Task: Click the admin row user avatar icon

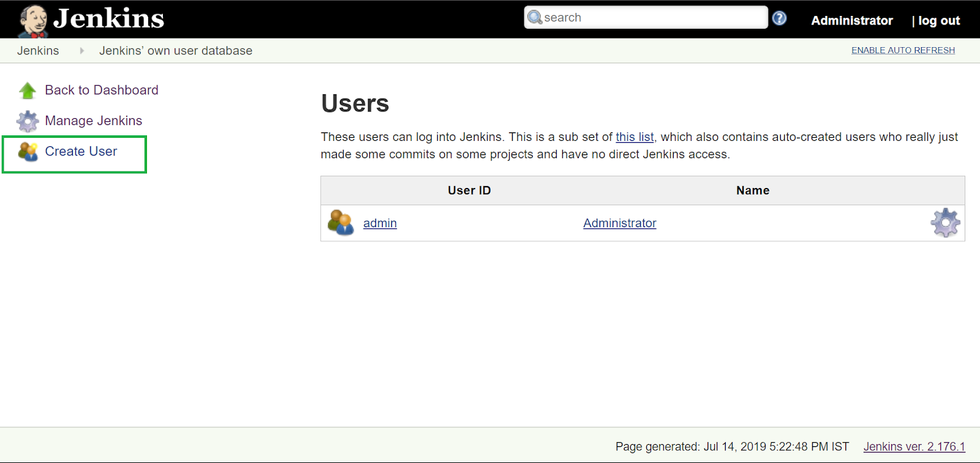Action: point(341,222)
